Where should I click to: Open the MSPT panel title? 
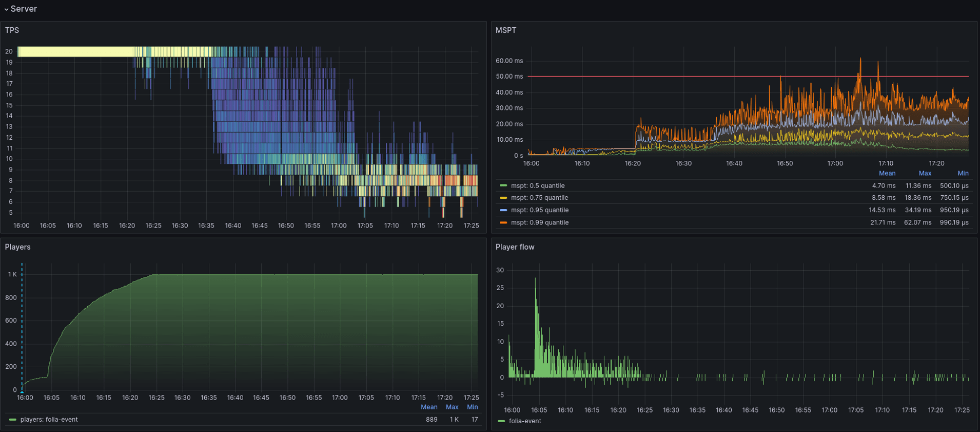point(506,30)
